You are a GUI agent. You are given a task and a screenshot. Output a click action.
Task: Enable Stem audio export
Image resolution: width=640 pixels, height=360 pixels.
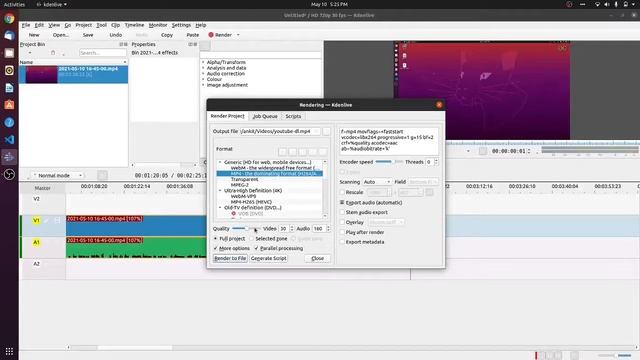[342, 212]
